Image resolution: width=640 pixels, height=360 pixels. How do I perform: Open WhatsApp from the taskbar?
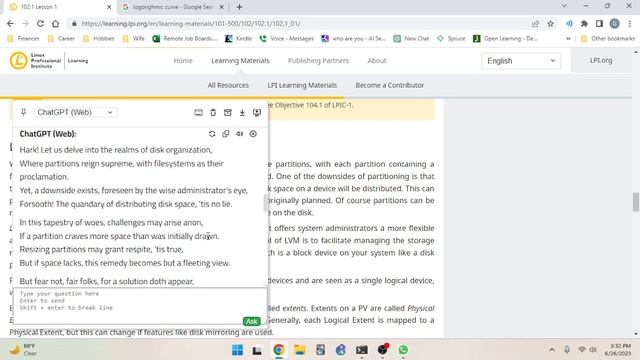pos(403,350)
